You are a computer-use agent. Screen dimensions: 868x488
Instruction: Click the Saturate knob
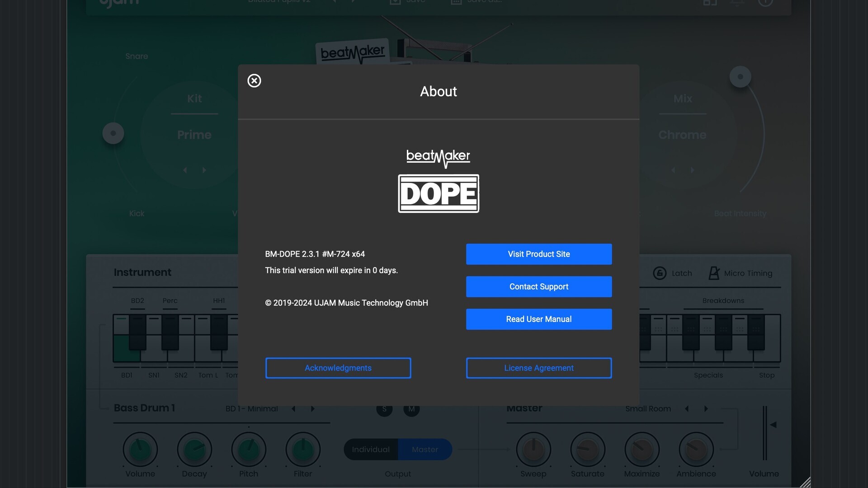(x=588, y=449)
